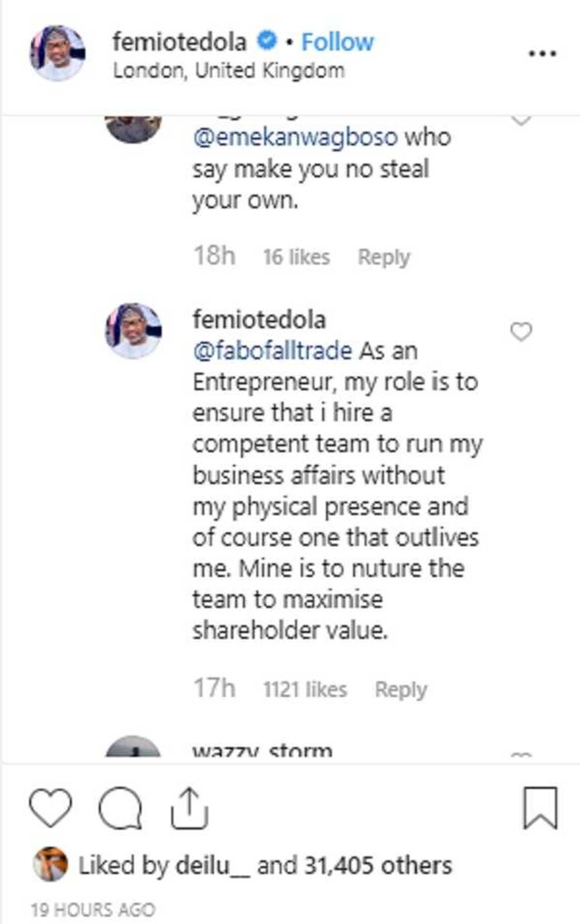Reply to the 18h-old comment
Image resolution: width=580 pixels, height=924 pixels.
384,257
